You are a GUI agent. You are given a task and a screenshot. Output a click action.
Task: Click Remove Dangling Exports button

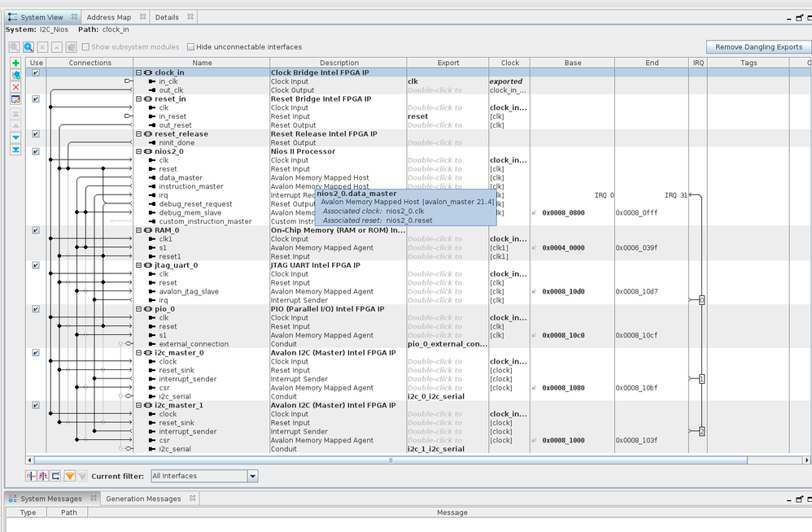pyautogui.click(x=758, y=47)
